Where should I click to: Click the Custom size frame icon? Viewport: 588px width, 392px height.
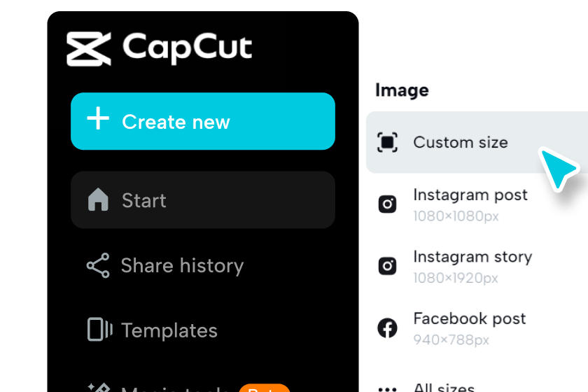point(387,142)
